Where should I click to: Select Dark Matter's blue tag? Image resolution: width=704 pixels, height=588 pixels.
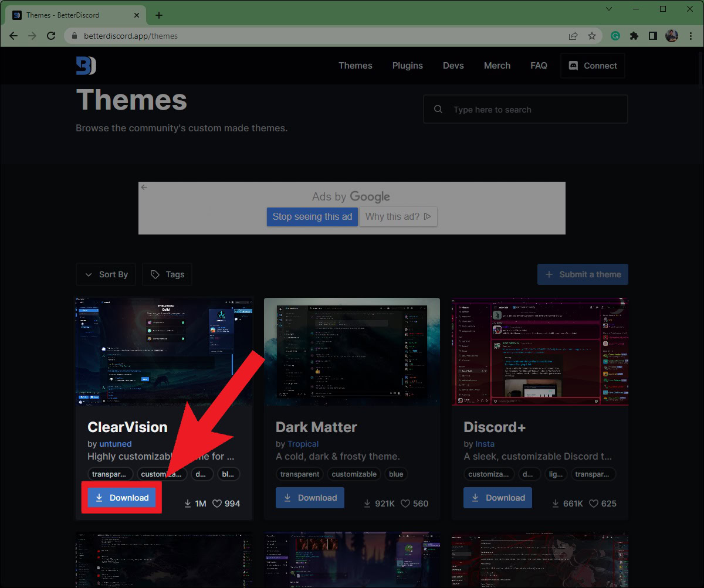[x=396, y=474]
